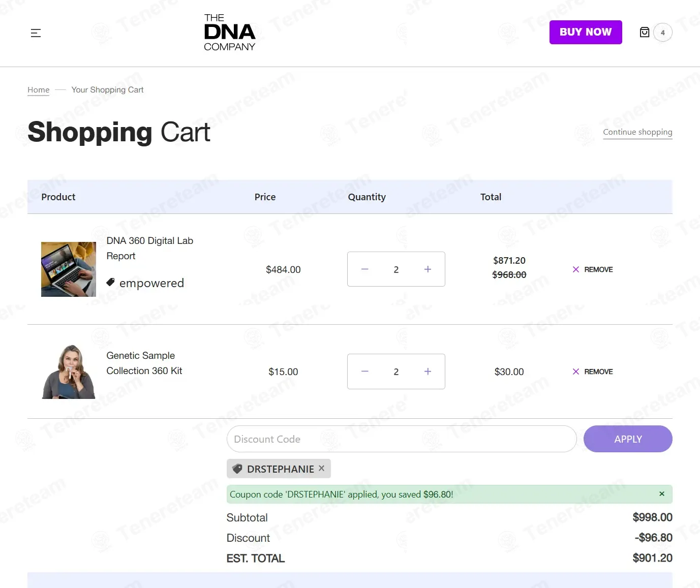This screenshot has width=700, height=588.
Task: Click the Product column header
Action: pyautogui.click(x=58, y=197)
